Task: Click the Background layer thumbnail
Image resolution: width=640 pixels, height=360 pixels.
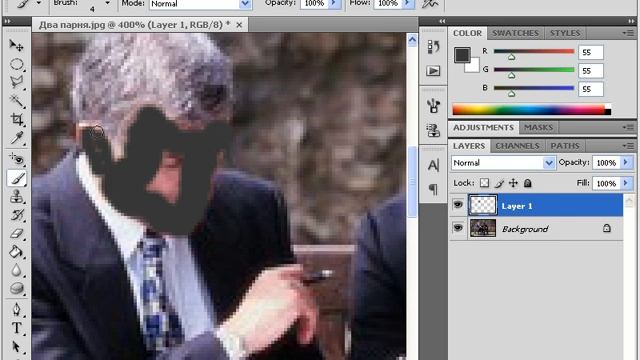Action: pyautogui.click(x=482, y=228)
